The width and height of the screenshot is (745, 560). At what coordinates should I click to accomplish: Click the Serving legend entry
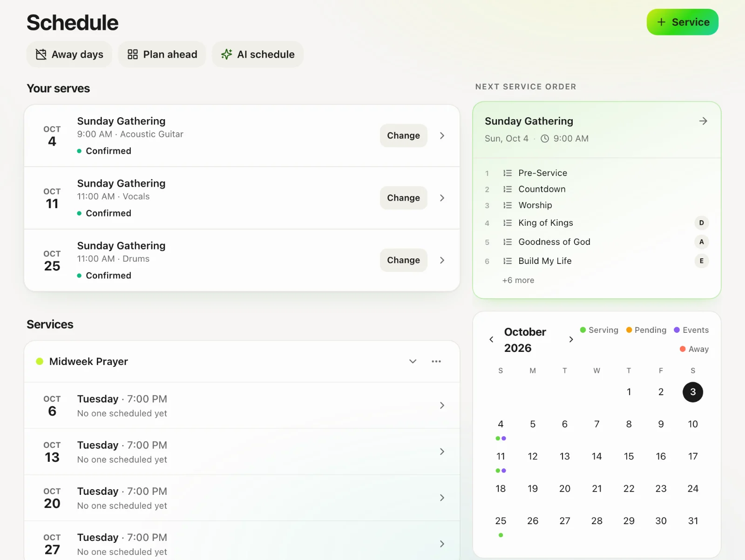click(599, 330)
